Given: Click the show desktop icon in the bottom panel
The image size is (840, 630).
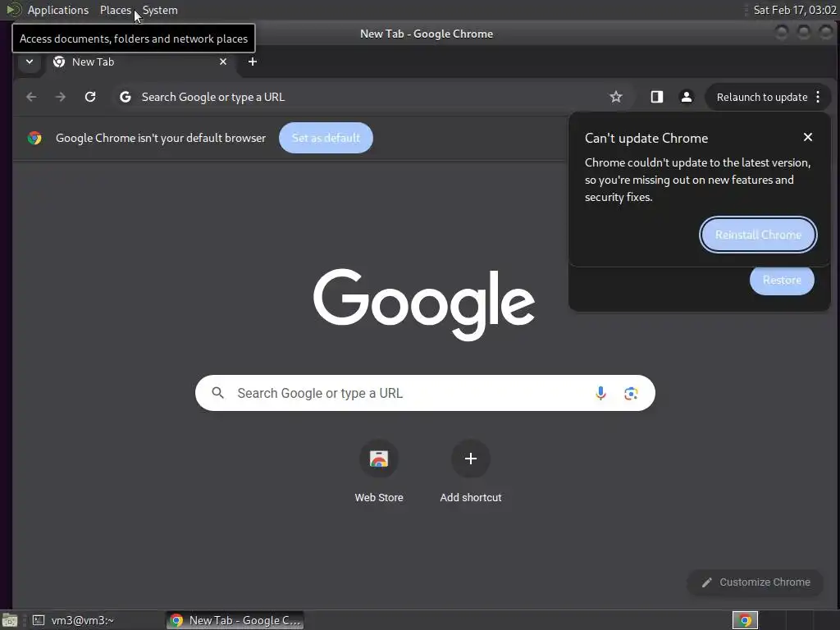Looking at the screenshot, I should coord(10,620).
